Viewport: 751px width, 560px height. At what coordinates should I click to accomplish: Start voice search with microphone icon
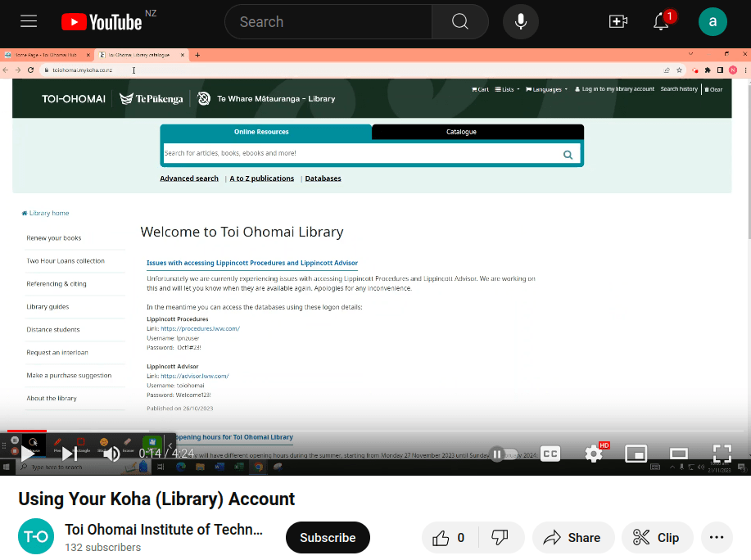coord(521,21)
